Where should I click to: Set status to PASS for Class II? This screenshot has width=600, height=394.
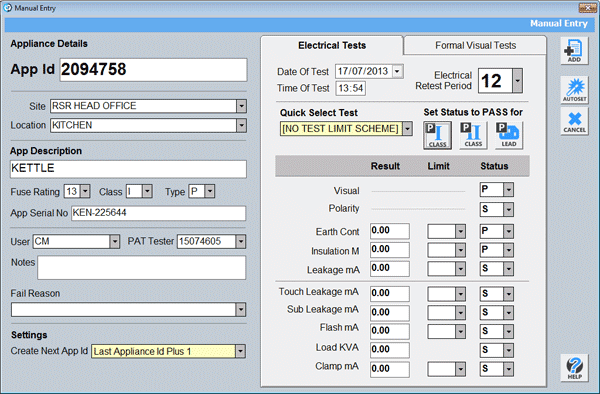473,135
